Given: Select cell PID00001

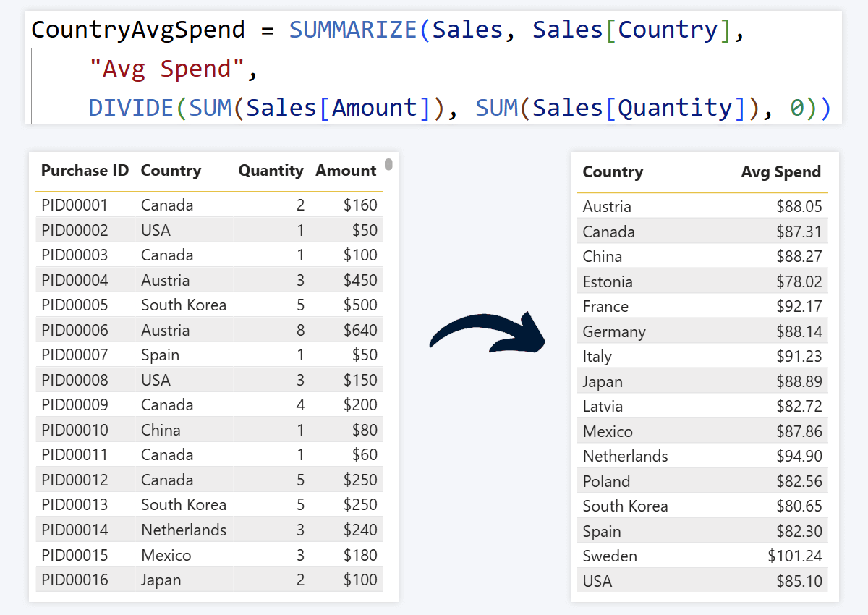Looking at the screenshot, I should (x=75, y=205).
